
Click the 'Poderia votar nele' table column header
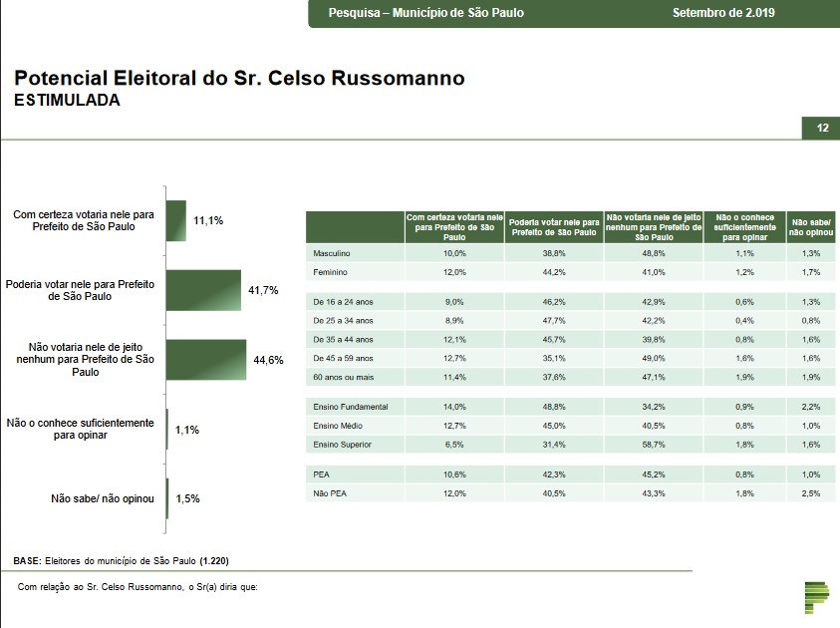click(553, 227)
